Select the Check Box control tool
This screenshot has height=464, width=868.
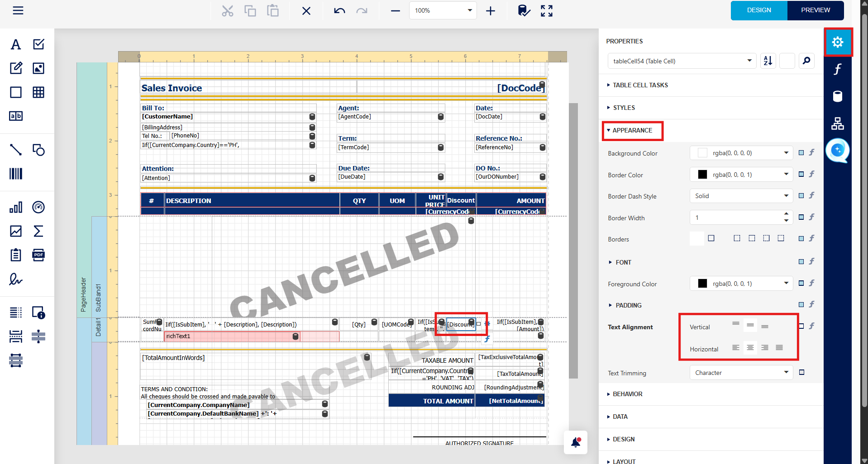tap(38, 44)
